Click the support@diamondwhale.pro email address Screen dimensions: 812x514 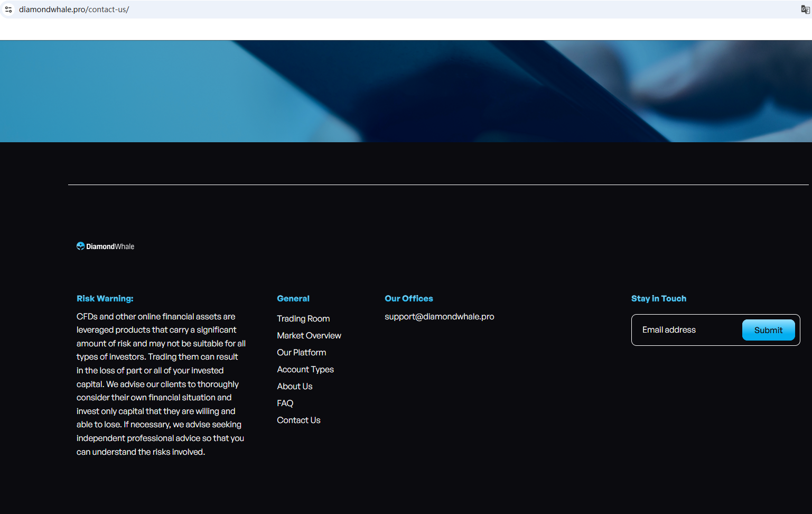point(440,316)
